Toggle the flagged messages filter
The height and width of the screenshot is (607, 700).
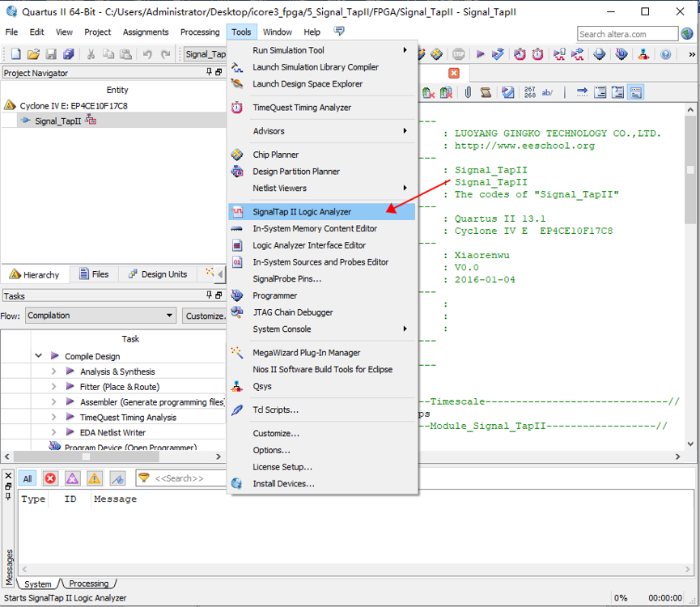[x=117, y=478]
